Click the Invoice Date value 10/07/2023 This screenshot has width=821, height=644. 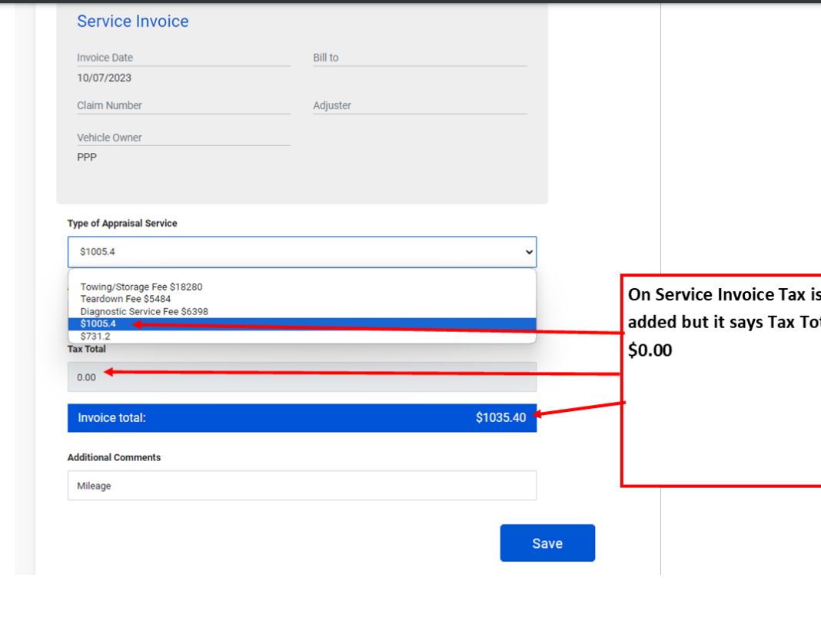tap(104, 78)
